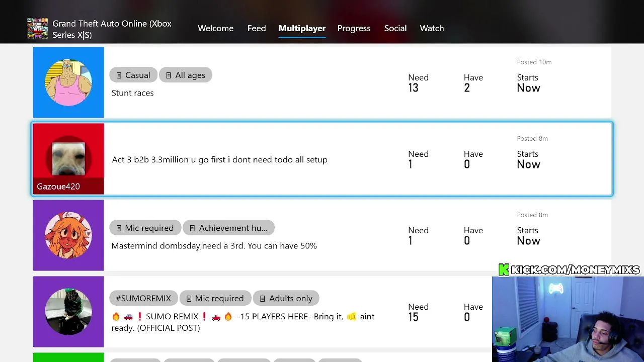Click the Gazoue420 username label
The height and width of the screenshot is (362, 644).
coord(58,187)
